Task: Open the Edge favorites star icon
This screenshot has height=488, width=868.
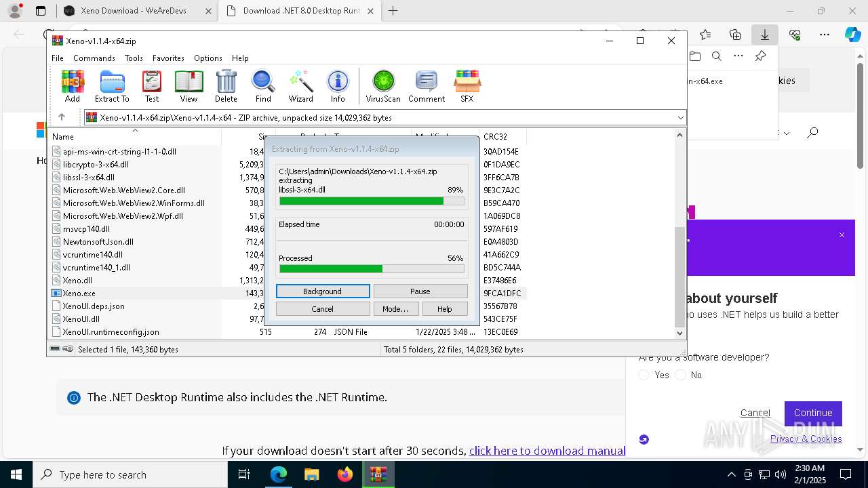Action: pos(705,35)
